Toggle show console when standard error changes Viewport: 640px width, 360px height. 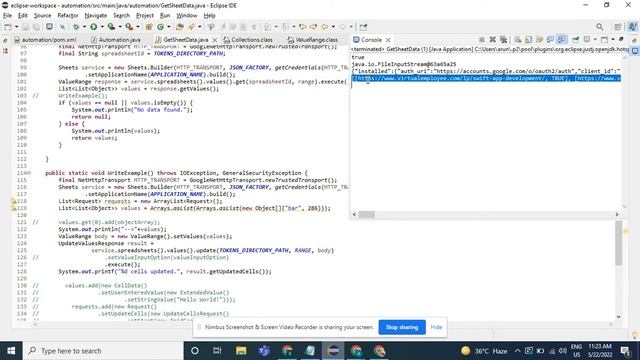coord(562,40)
